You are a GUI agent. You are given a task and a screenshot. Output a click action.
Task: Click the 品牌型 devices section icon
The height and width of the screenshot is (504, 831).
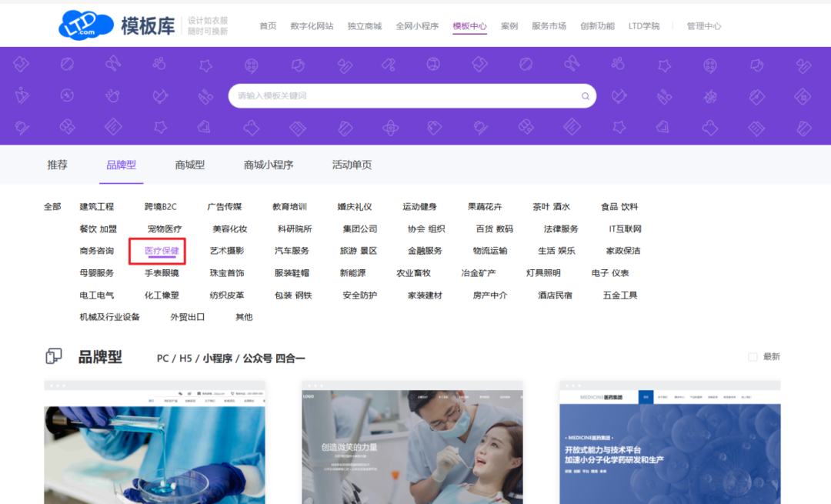[x=54, y=356]
